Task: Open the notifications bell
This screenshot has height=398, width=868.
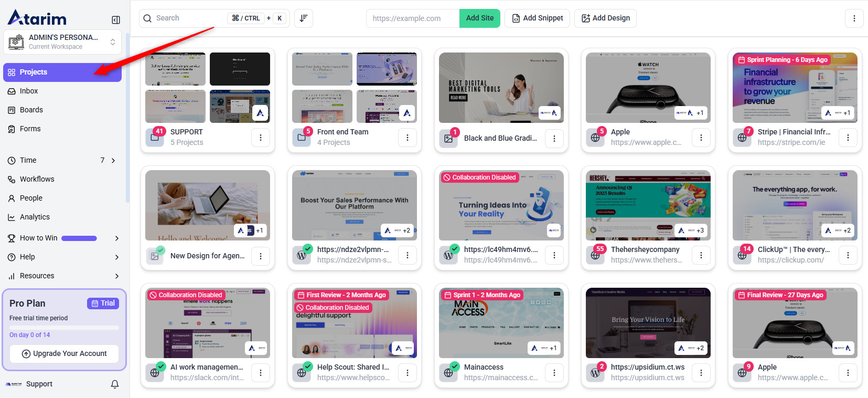Action: pos(115,384)
